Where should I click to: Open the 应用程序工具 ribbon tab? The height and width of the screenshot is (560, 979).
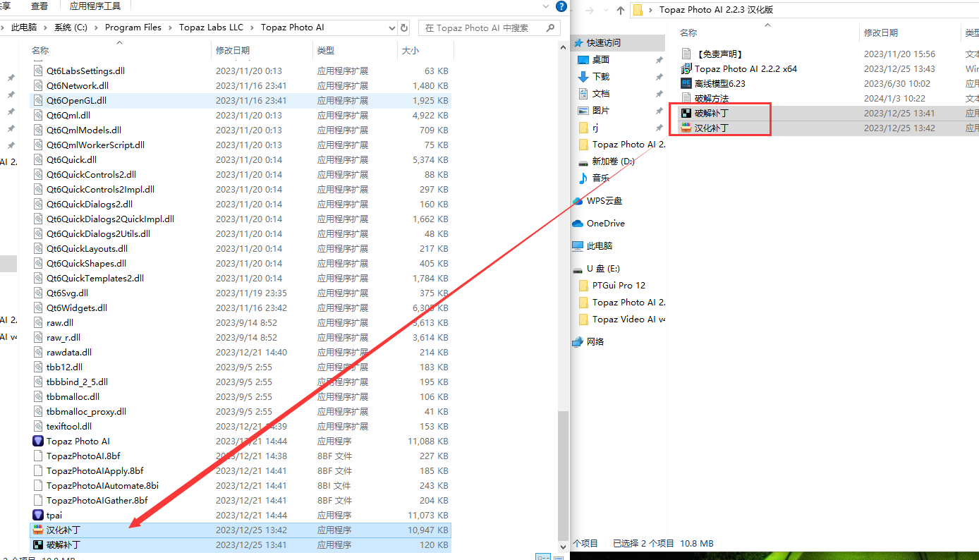pos(95,6)
